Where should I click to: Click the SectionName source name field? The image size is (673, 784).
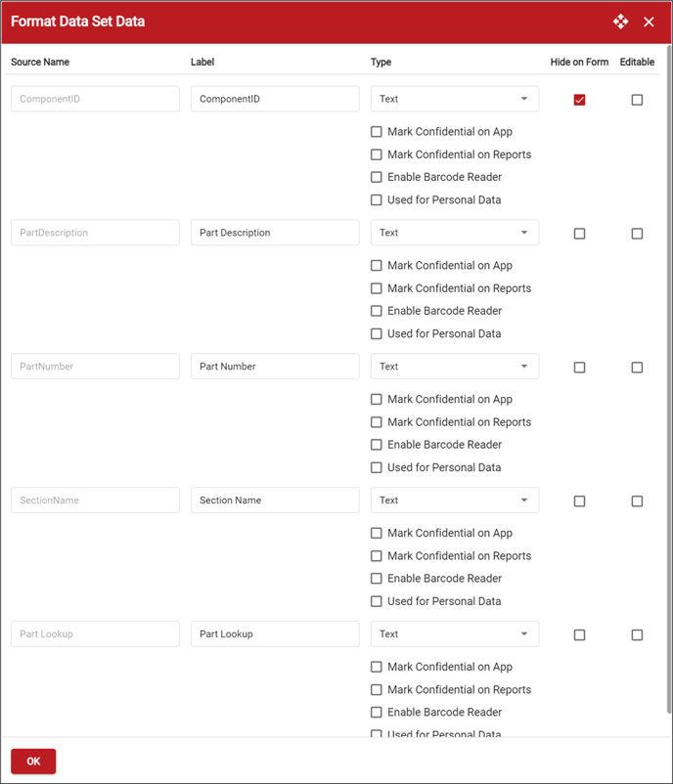95,500
